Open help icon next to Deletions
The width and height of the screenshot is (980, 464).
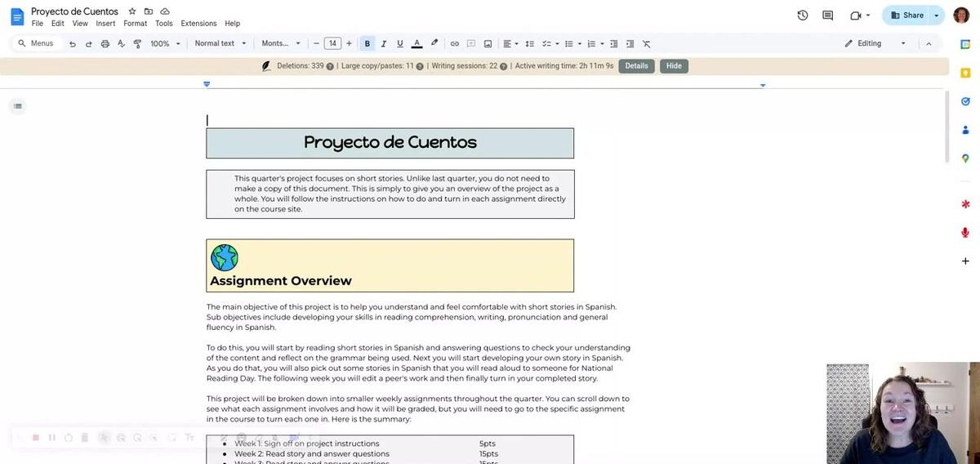coord(330,66)
